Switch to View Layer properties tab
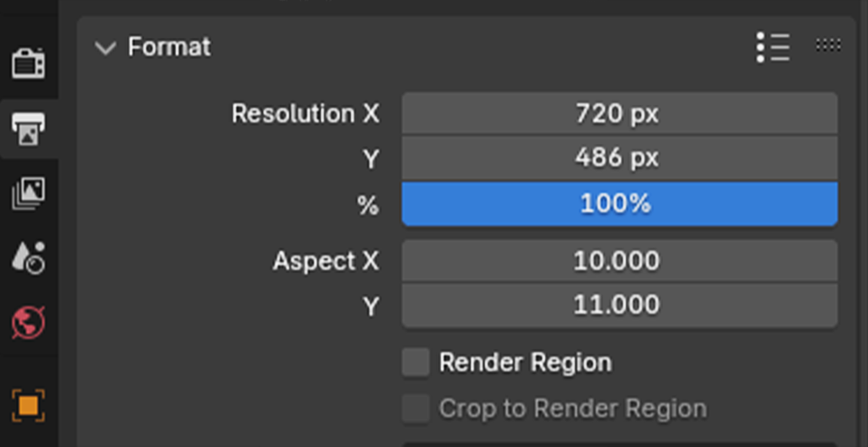 click(29, 194)
